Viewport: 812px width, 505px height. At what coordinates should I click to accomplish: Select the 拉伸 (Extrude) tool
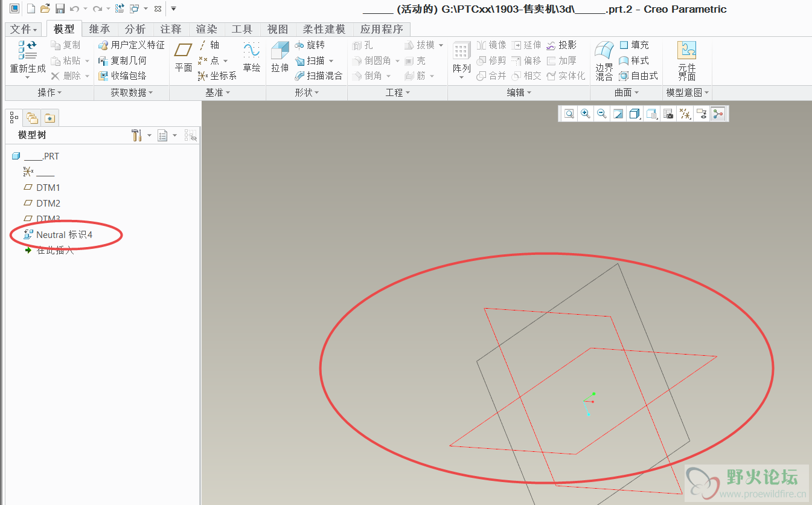click(x=280, y=57)
